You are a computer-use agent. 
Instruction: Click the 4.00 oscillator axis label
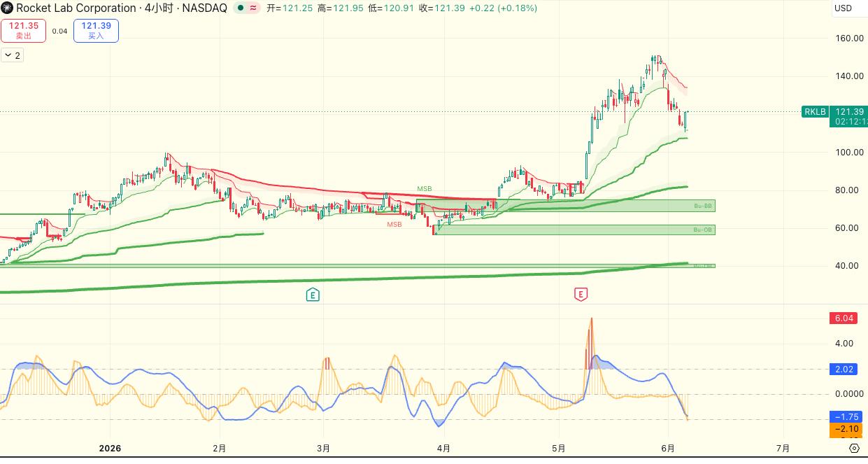click(x=844, y=344)
